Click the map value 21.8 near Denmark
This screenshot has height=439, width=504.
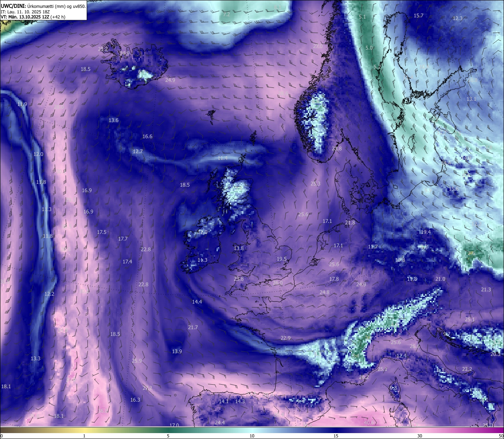coord(350,223)
